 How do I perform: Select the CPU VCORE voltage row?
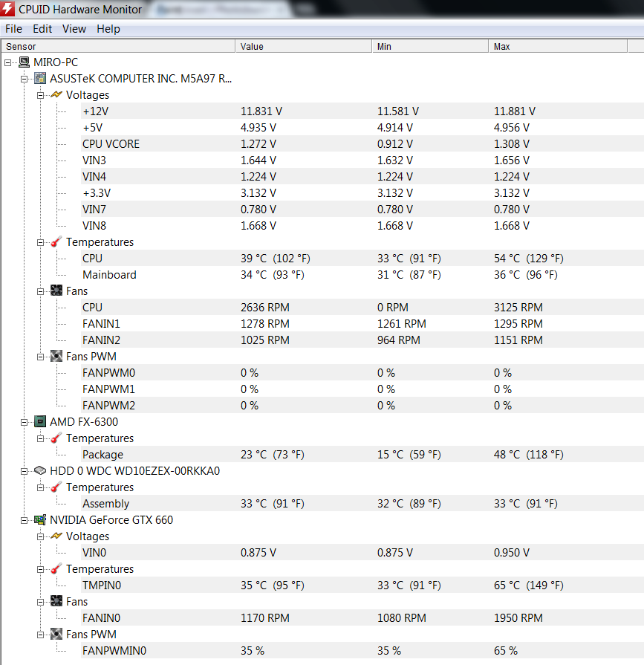point(111,144)
